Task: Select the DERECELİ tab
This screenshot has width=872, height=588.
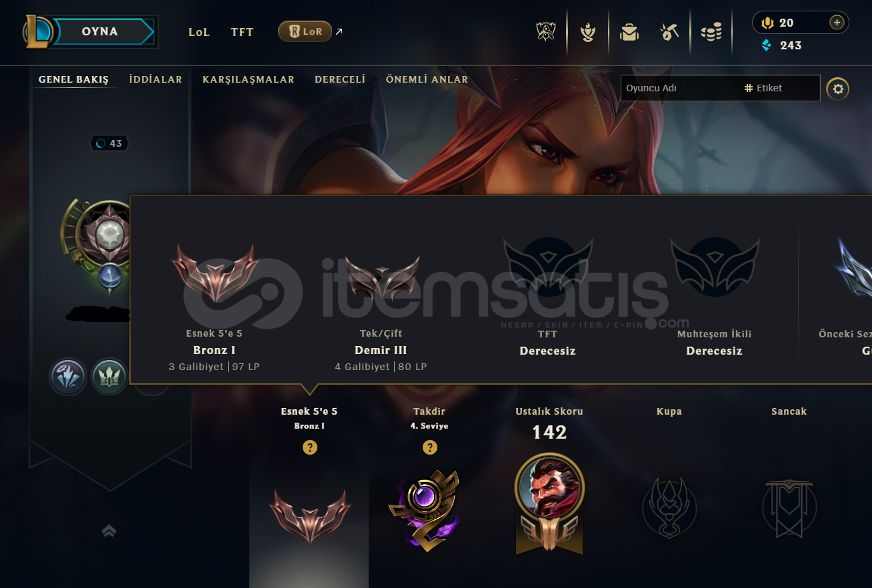Action: point(340,79)
